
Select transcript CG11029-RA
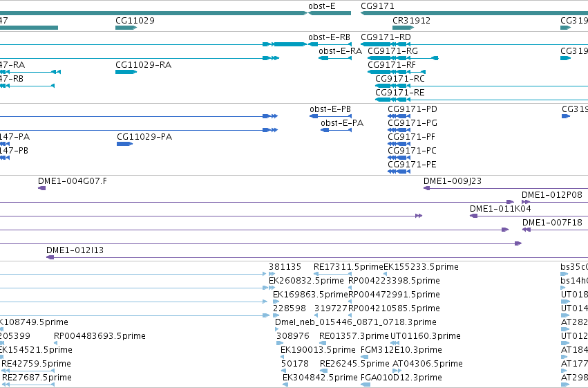click(x=126, y=72)
